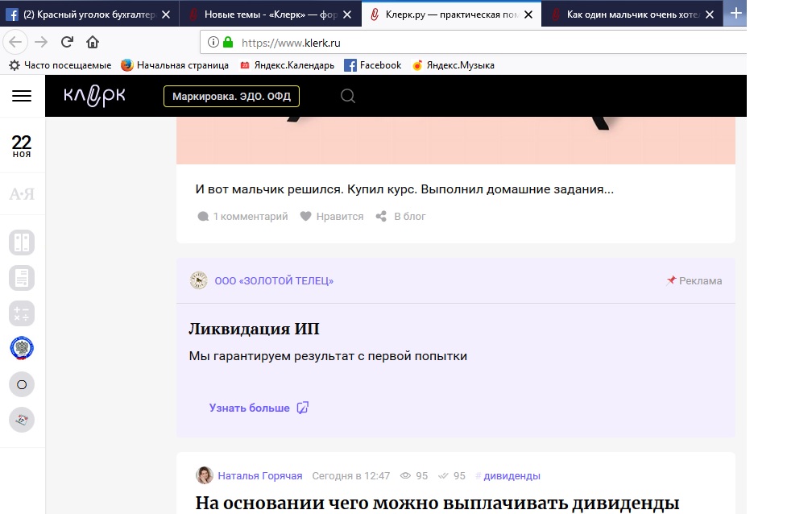Expand the В блог share option

coord(401,216)
